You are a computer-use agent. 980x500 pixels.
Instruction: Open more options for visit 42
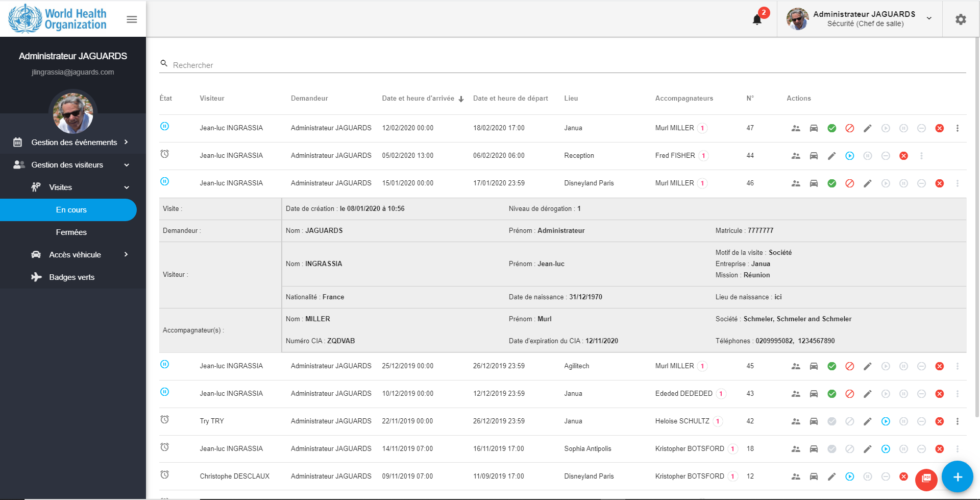pos(958,421)
